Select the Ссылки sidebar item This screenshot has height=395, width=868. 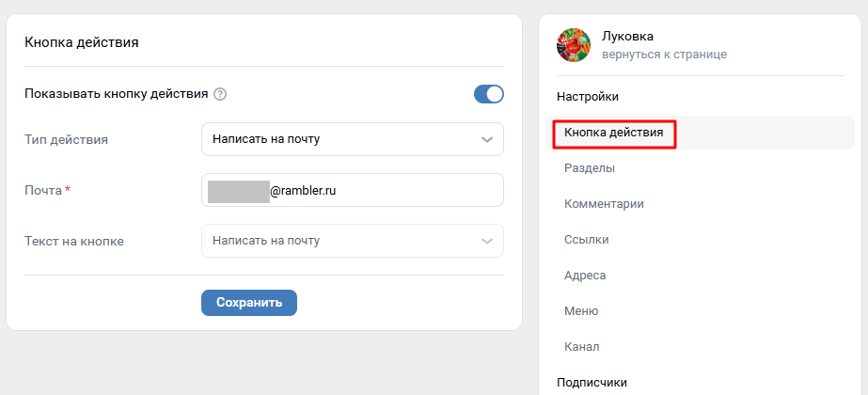point(587,240)
